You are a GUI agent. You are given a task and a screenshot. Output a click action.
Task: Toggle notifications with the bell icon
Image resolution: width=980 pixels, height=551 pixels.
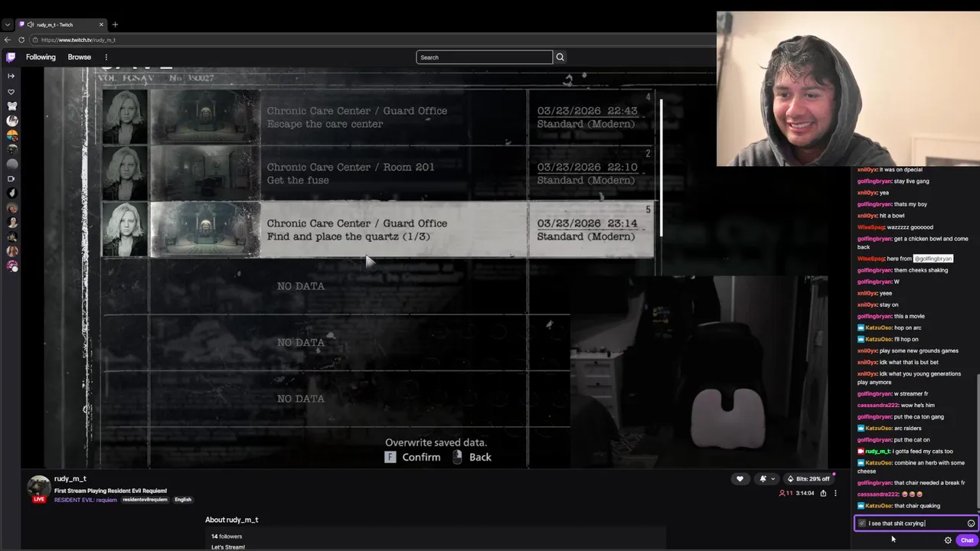pyautogui.click(x=763, y=479)
